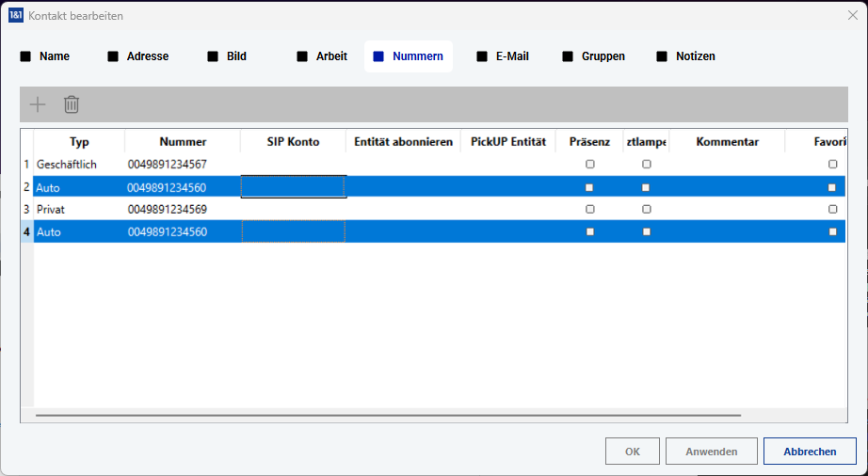Sort by the Nummer column header

pos(183,142)
